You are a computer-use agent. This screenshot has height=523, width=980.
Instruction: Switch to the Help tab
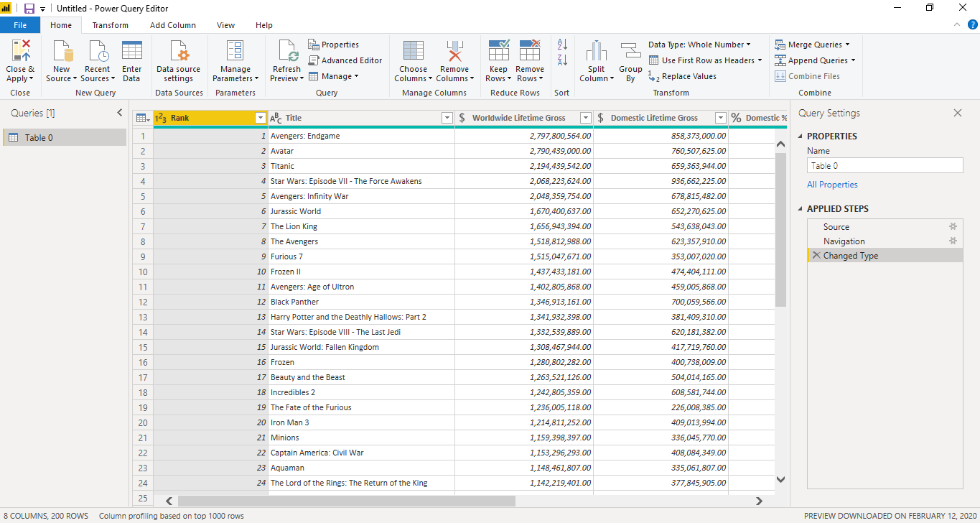[x=264, y=25]
